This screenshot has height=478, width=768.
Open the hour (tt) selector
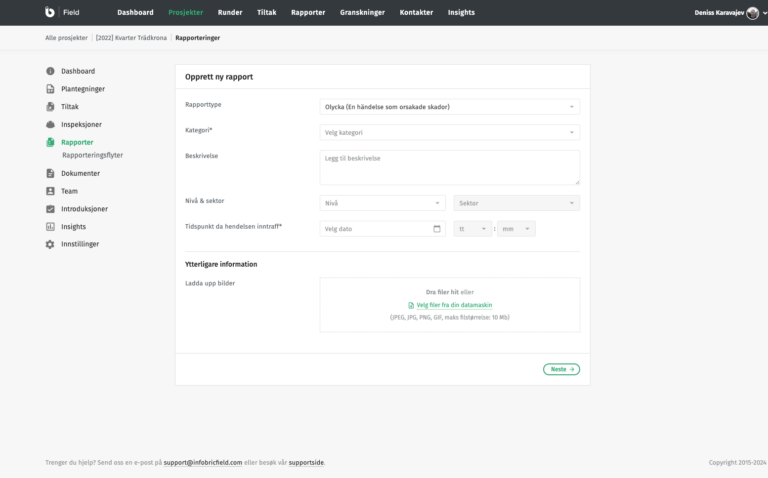tap(472, 229)
